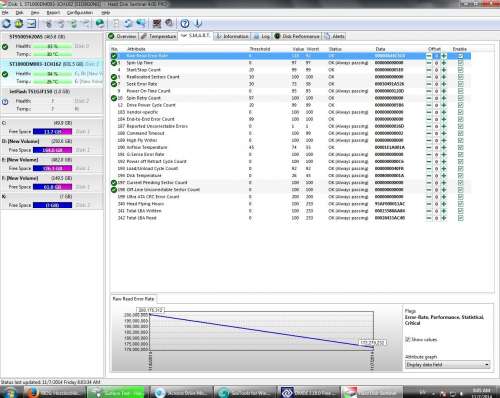Click the Attribute column header
Viewport: 500px width, 398px height.
(x=136, y=49)
